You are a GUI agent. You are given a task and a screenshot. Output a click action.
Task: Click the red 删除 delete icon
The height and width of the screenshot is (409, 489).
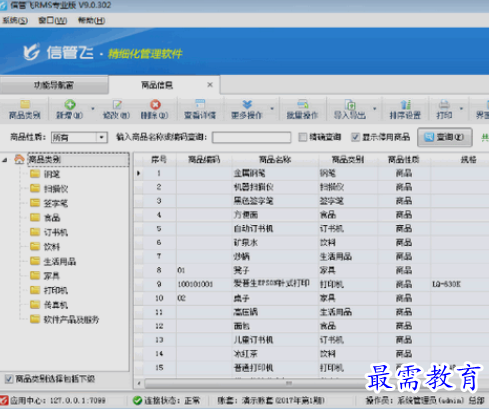155,105
